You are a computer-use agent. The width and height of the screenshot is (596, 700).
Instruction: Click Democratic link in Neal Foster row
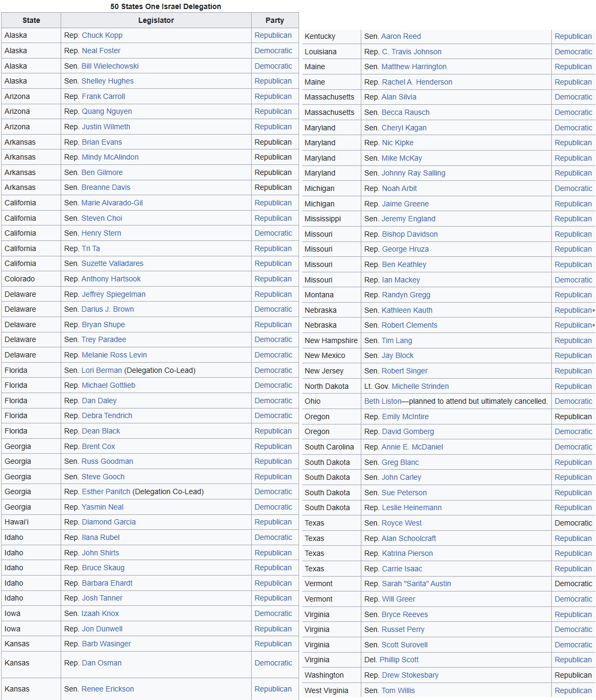[274, 51]
